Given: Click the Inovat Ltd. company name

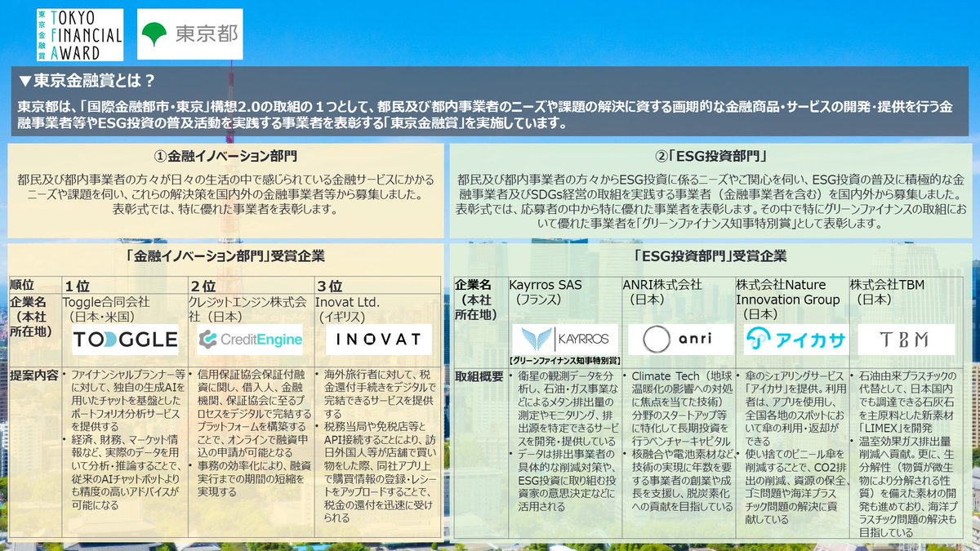Looking at the screenshot, I should (x=348, y=301).
